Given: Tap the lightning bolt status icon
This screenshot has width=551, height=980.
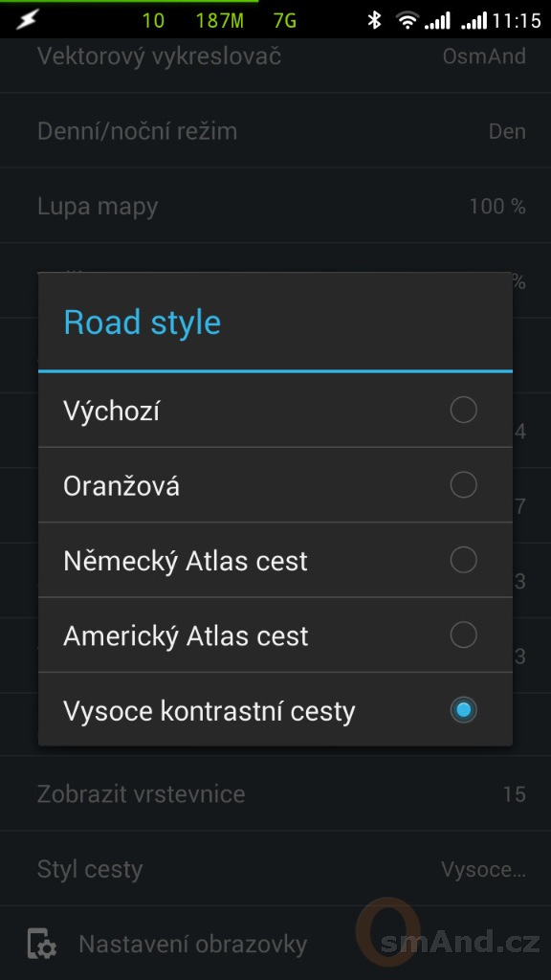Looking at the screenshot, I should 27,20.
